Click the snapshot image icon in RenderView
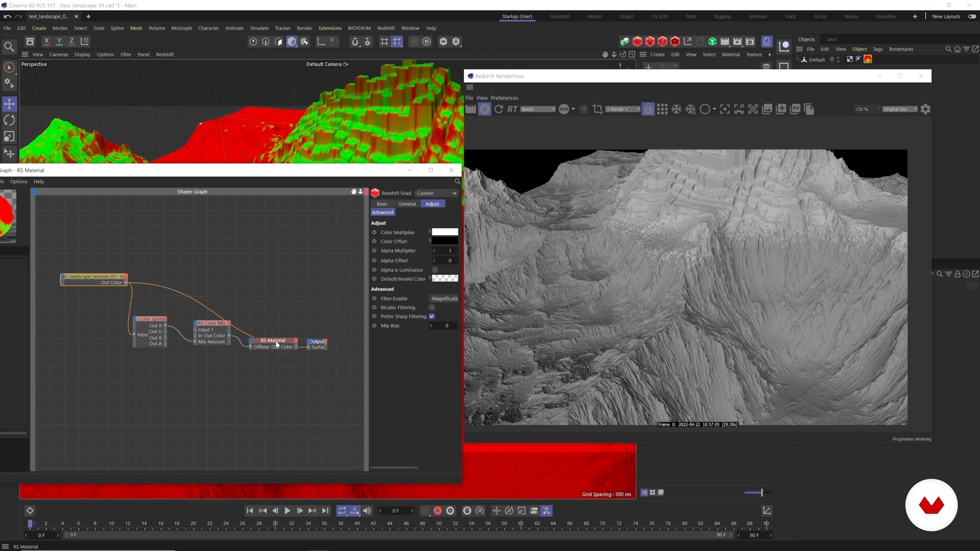Viewport: 980px width, 551px height. [x=767, y=109]
